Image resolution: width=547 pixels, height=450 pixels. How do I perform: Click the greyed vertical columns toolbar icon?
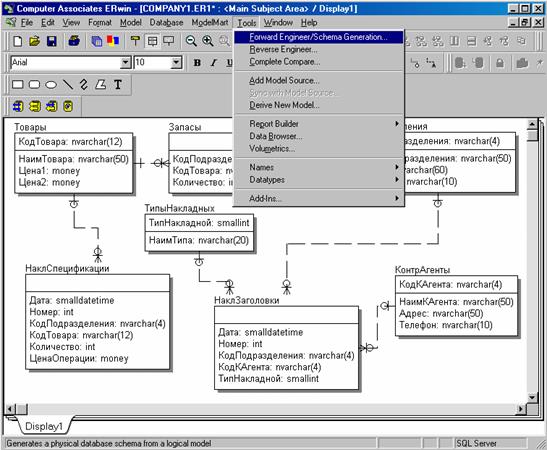[x=454, y=41]
